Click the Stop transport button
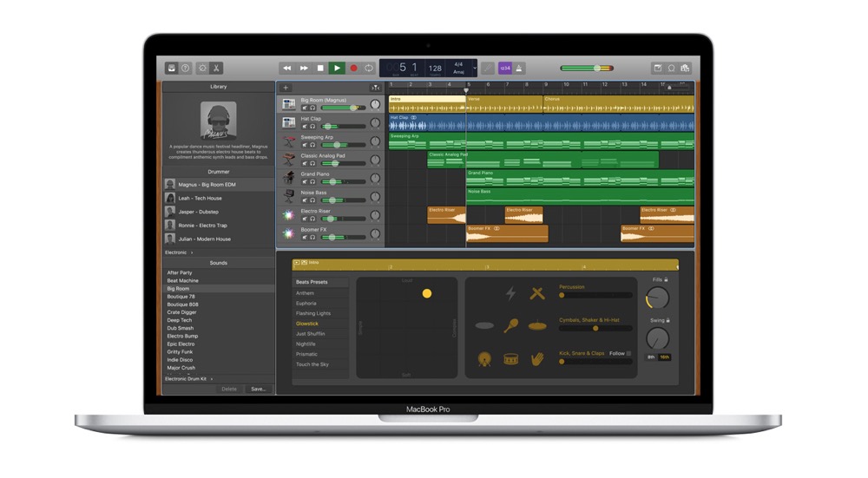This screenshot has height=478, width=868. (320, 68)
